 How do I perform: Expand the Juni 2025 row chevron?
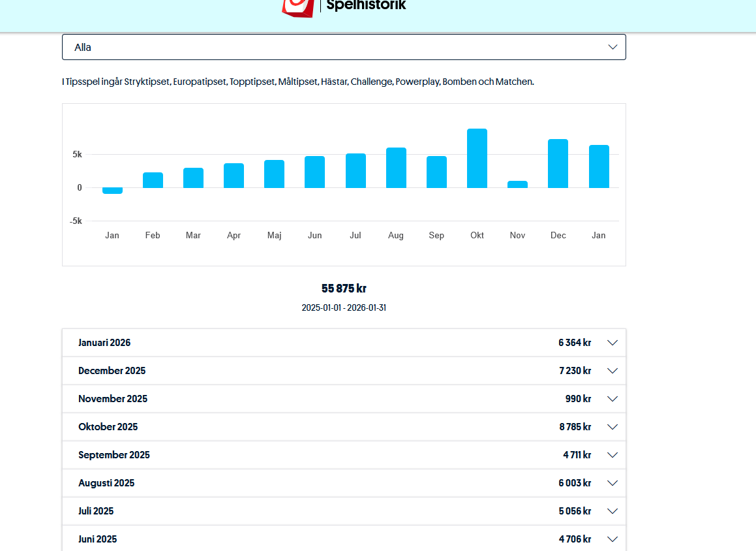[612, 539]
